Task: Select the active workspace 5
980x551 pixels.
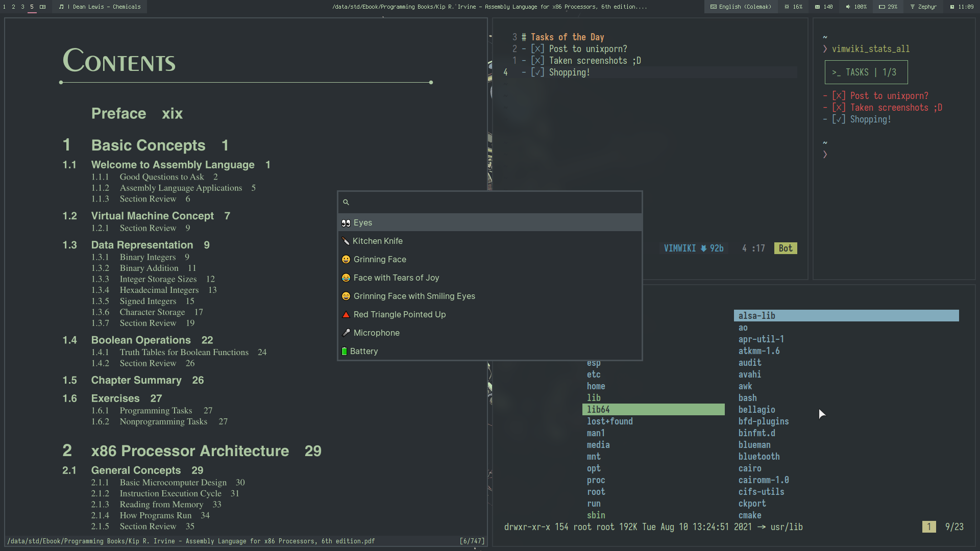Action: (32, 7)
